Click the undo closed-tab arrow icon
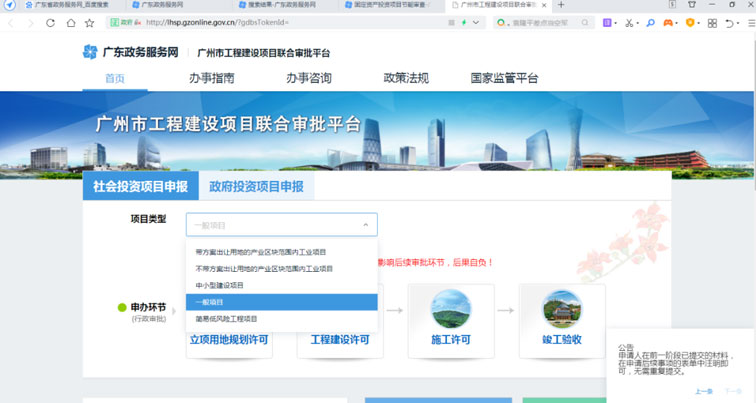The height and width of the screenshot is (403, 756). pos(729,23)
